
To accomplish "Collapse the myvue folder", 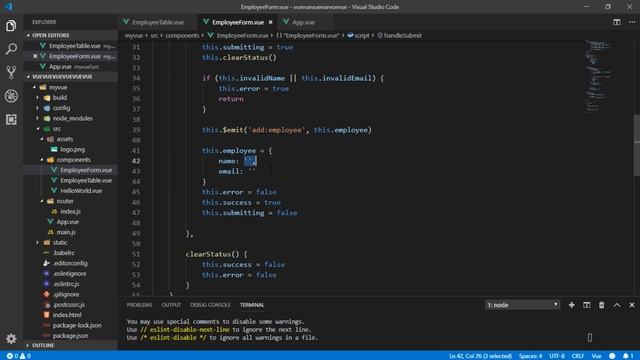I will (x=58, y=87).
